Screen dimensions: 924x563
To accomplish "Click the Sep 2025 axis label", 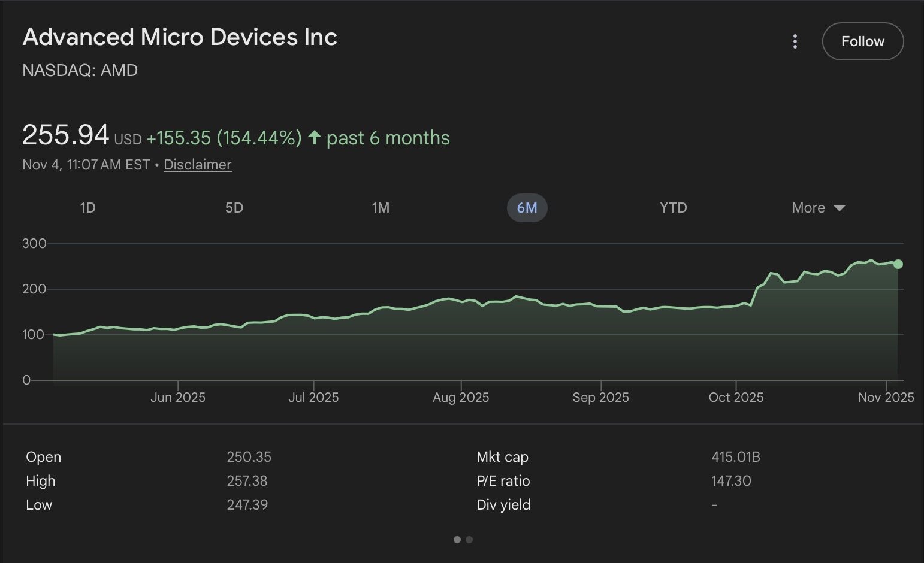I will tap(600, 397).
